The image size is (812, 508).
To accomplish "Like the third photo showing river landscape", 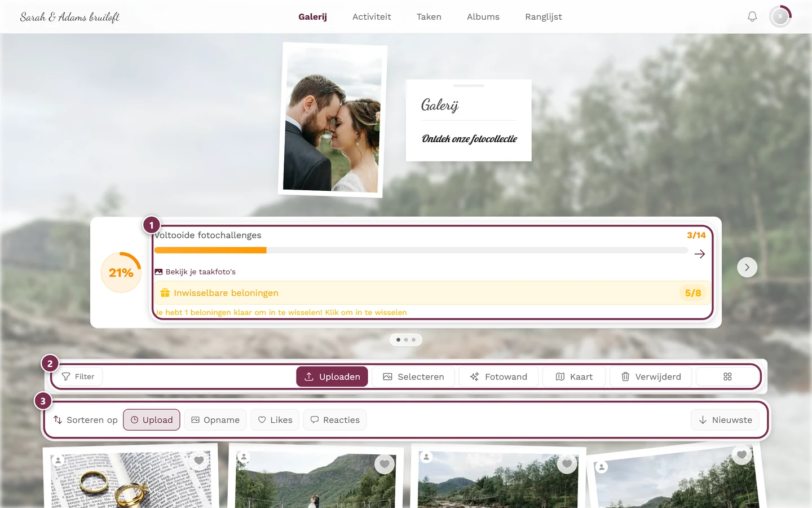I will (x=567, y=463).
